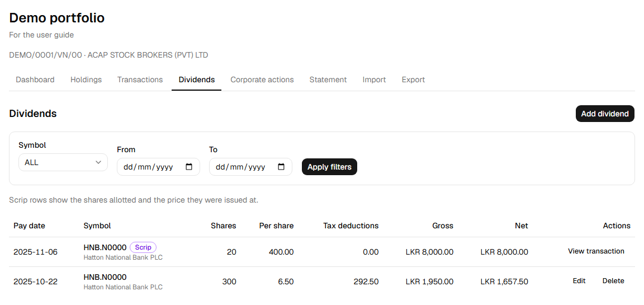Click the DEMO/0001/VN/00 account line
This screenshot has height=305, width=644.
[x=108, y=55]
